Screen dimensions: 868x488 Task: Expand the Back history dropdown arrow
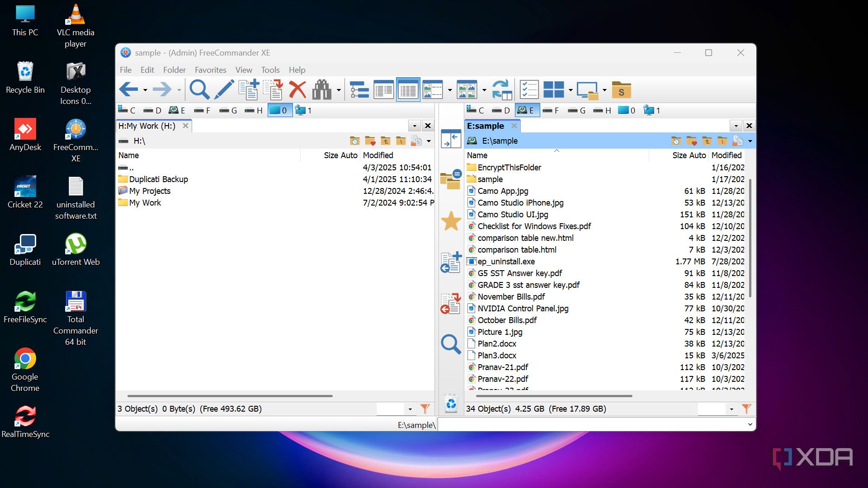[145, 90]
